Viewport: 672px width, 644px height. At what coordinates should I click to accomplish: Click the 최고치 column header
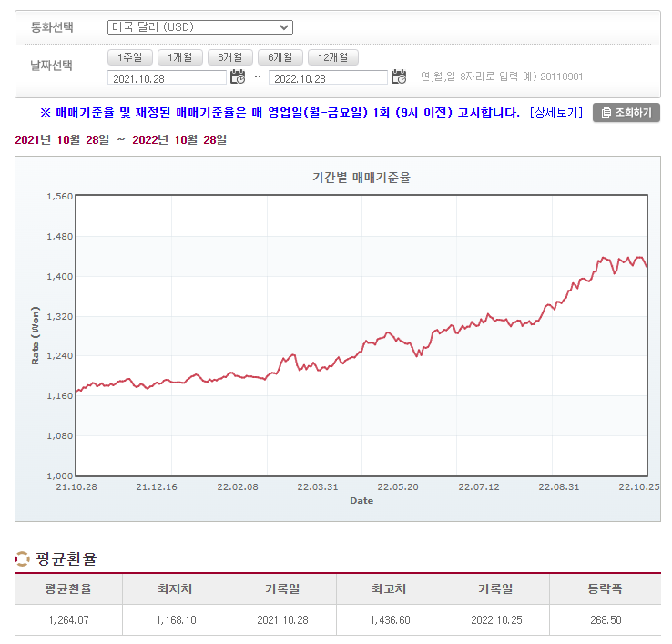coord(389,588)
